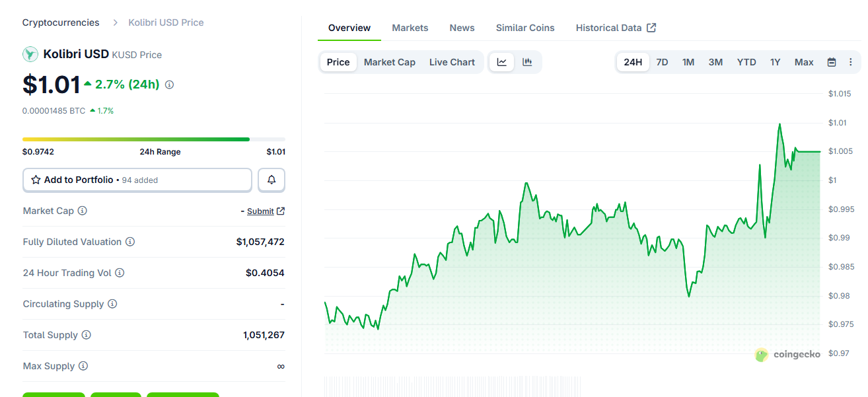Open the calendar date range picker
The image size is (868, 397).
(x=832, y=62)
